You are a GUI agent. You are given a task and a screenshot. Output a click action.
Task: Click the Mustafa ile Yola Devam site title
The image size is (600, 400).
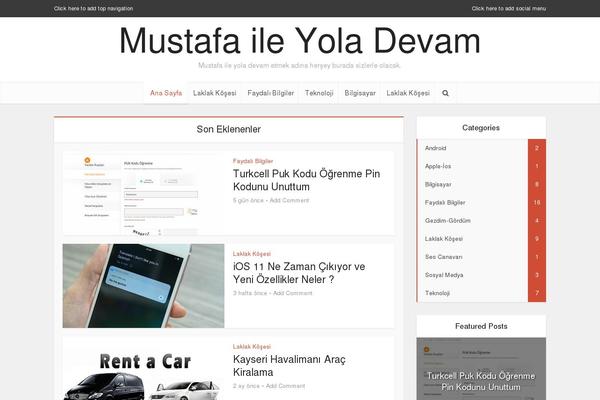300,41
